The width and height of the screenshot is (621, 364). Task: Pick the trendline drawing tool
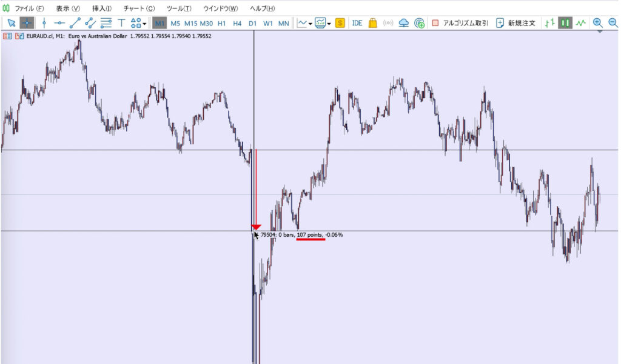coord(75,23)
